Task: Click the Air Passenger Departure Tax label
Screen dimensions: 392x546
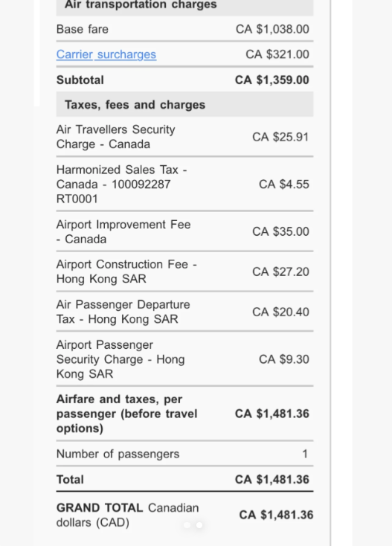Action: tap(123, 312)
